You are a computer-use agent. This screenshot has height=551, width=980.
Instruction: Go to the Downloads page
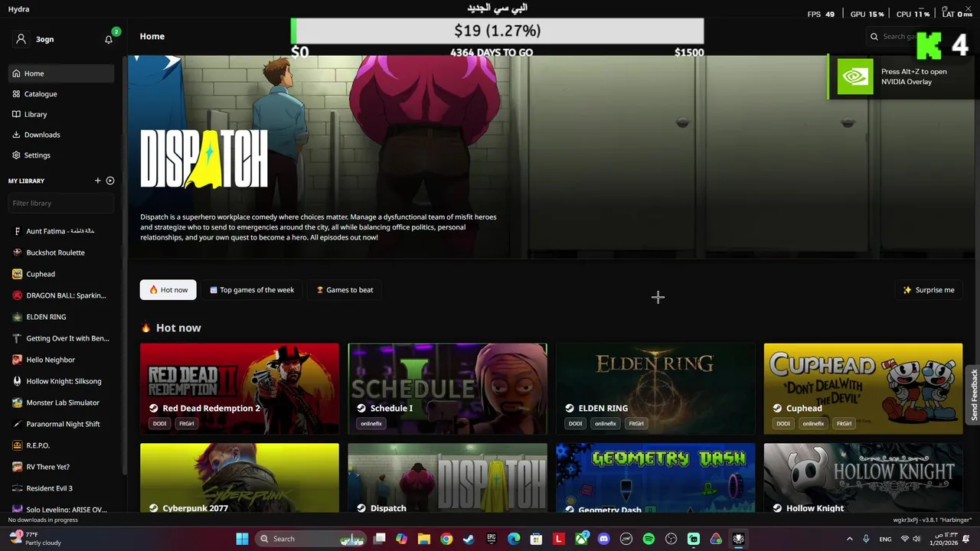61,135
